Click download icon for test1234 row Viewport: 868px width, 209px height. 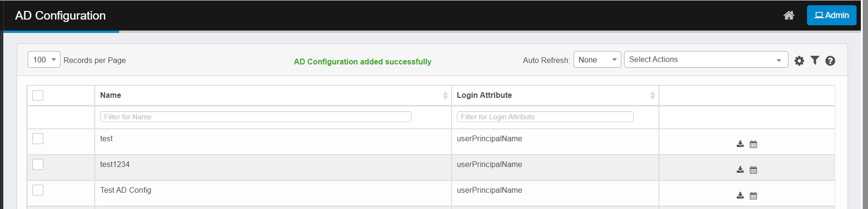(x=740, y=169)
